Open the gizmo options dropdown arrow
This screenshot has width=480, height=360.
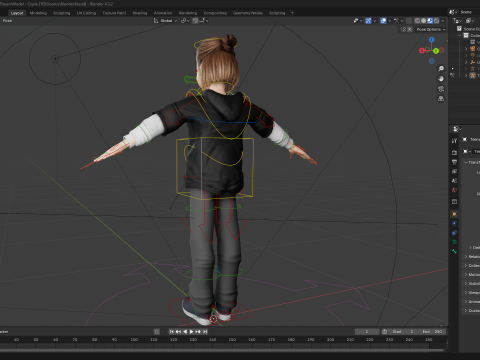coord(374,21)
